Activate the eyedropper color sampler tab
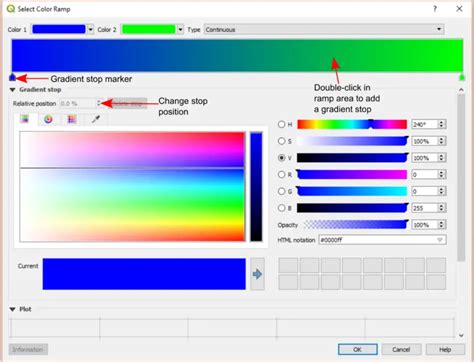Image resolution: width=474 pixels, height=362 pixels. click(96, 119)
